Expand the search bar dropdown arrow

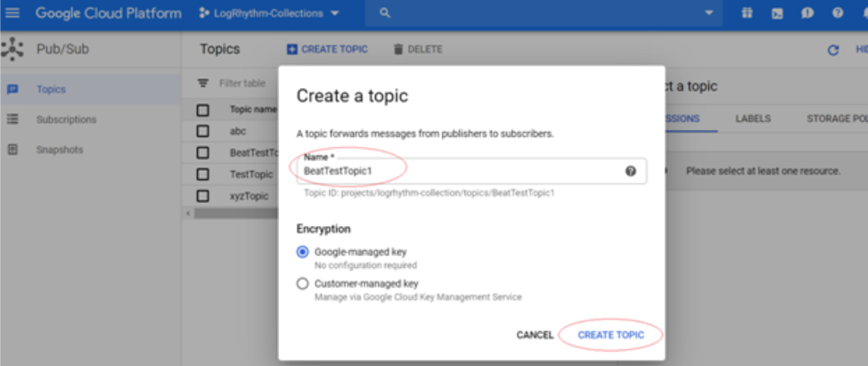(x=709, y=13)
